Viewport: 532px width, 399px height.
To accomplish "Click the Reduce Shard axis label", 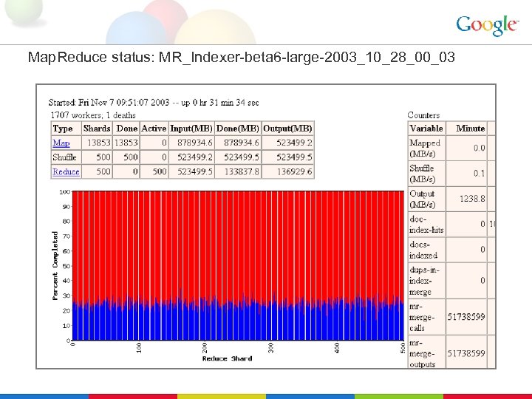I will pyautogui.click(x=227, y=358).
